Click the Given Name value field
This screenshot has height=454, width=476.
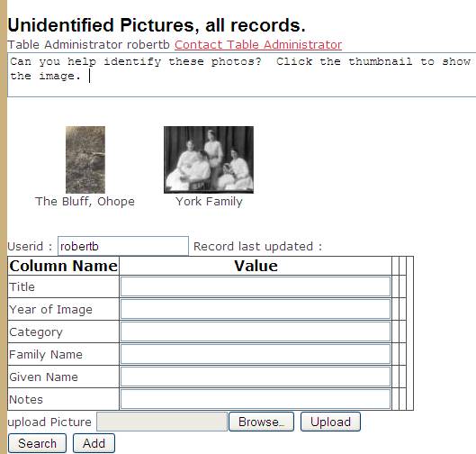pyautogui.click(x=256, y=377)
